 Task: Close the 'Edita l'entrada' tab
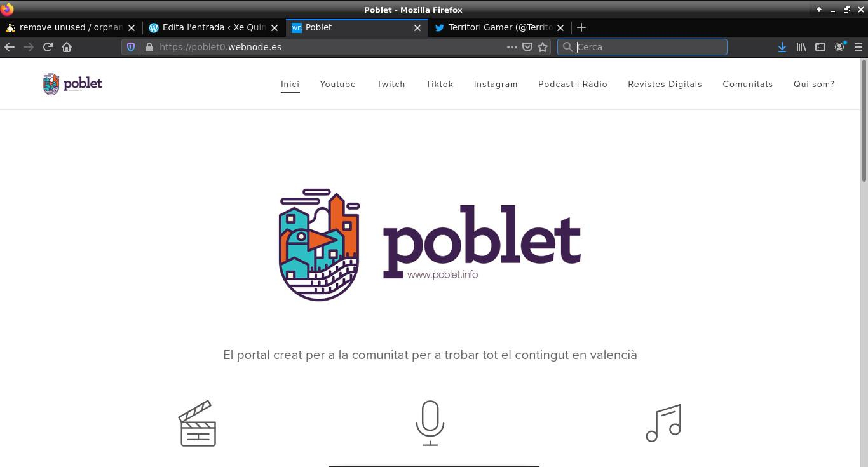[275, 28]
